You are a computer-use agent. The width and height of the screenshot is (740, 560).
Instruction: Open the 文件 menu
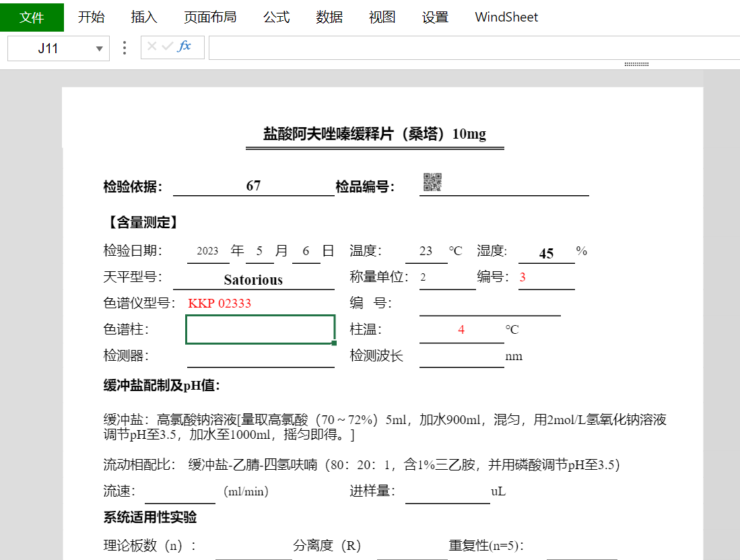(32, 17)
